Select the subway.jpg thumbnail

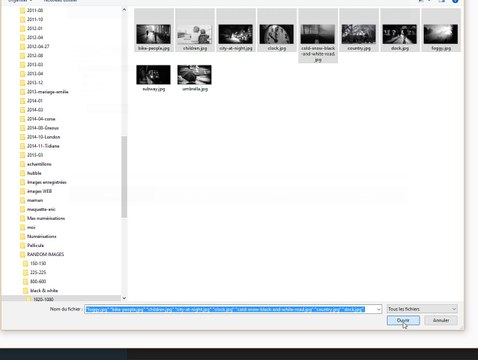(x=153, y=75)
